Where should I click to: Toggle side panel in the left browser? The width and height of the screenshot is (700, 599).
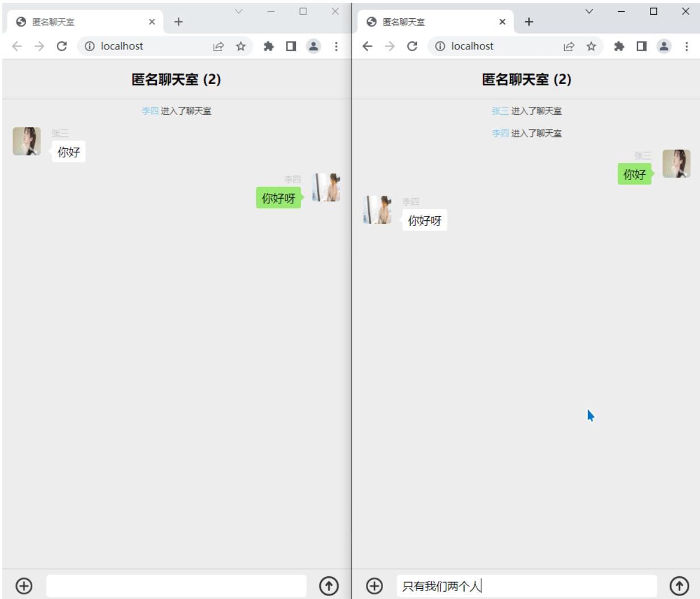(x=291, y=47)
